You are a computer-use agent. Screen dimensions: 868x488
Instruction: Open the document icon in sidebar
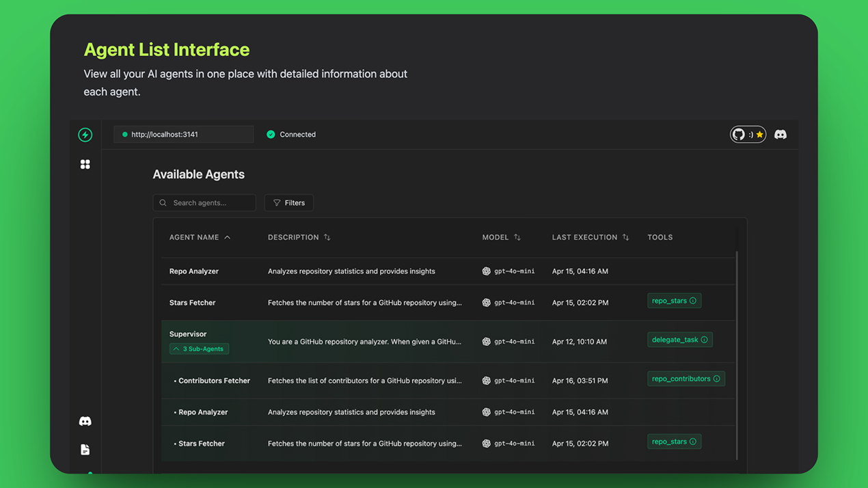(85, 450)
